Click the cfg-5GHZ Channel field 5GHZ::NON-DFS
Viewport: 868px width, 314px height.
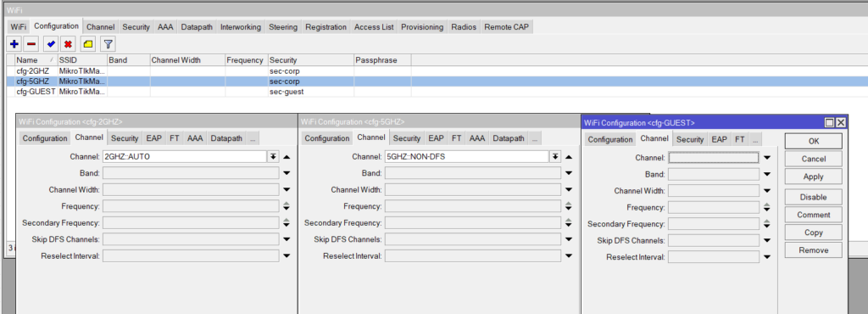467,157
